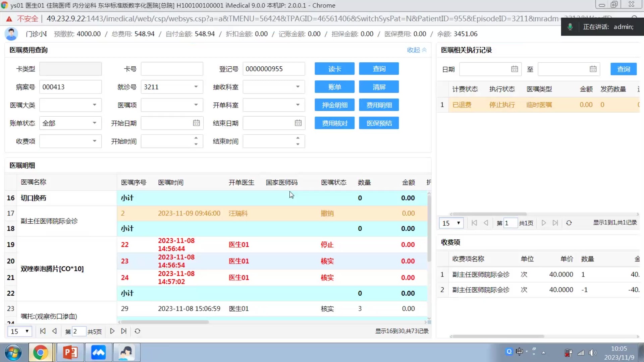Refresh the 医嘱明细 table list
Image resolution: width=644 pixels, height=362 pixels.
(x=138, y=331)
